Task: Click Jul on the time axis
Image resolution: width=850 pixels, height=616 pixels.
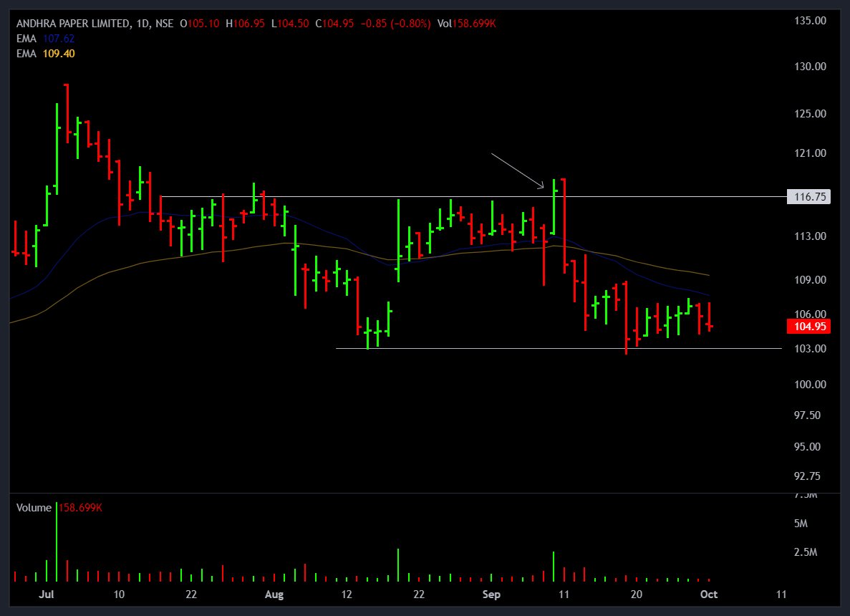Action: (46, 595)
